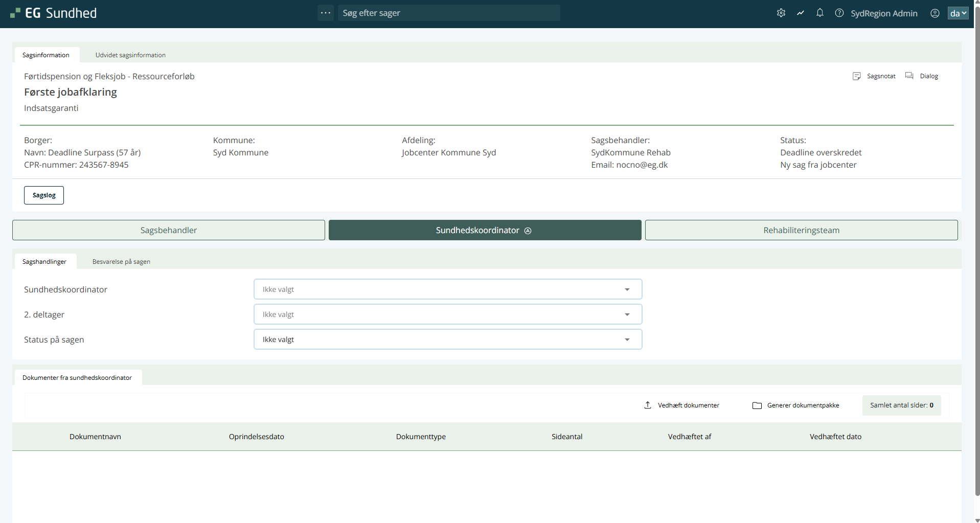Click the Sagslog button
980x523 pixels.
point(44,195)
